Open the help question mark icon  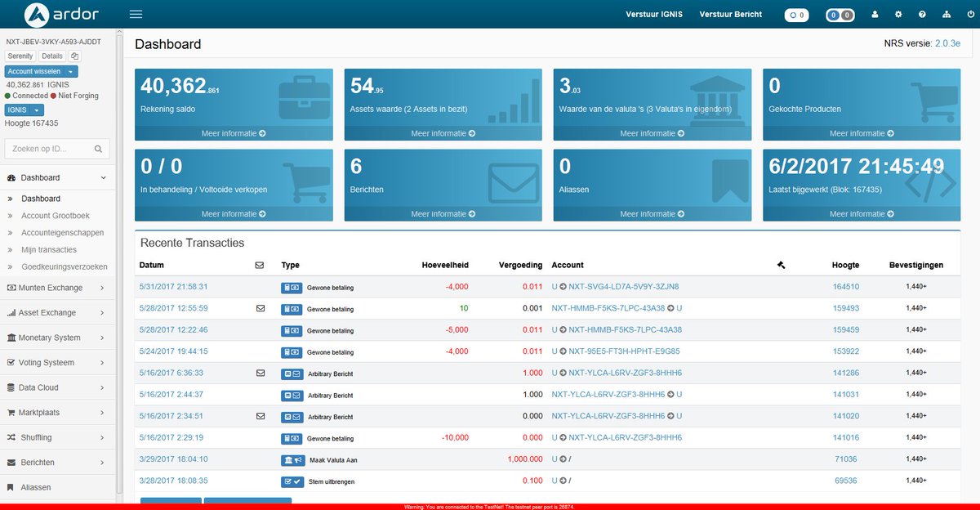click(922, 14)
